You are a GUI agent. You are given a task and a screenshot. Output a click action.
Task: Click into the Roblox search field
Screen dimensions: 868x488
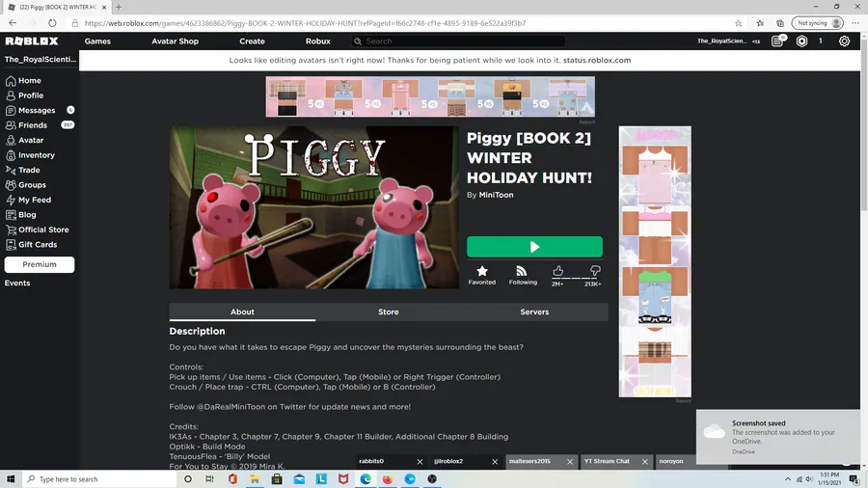458,41
